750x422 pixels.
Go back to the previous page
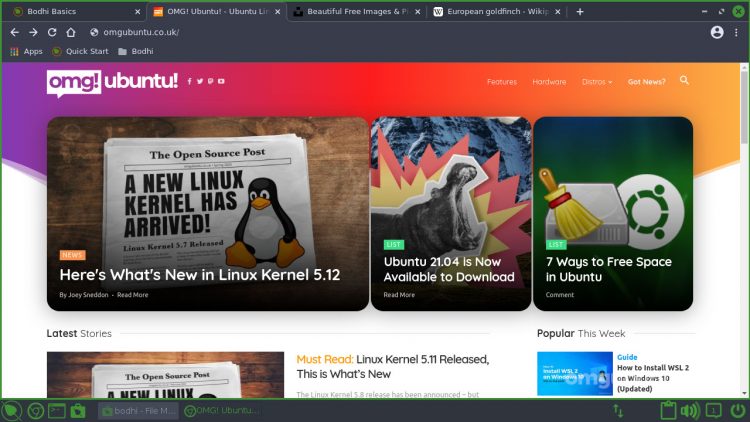15,32
